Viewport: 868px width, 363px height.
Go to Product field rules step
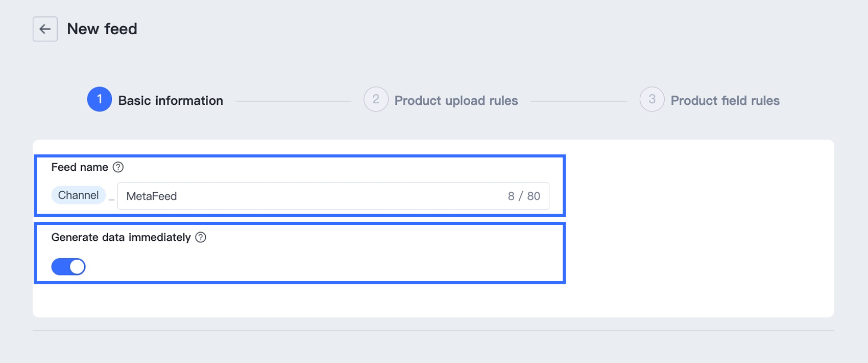click(725, 101)
